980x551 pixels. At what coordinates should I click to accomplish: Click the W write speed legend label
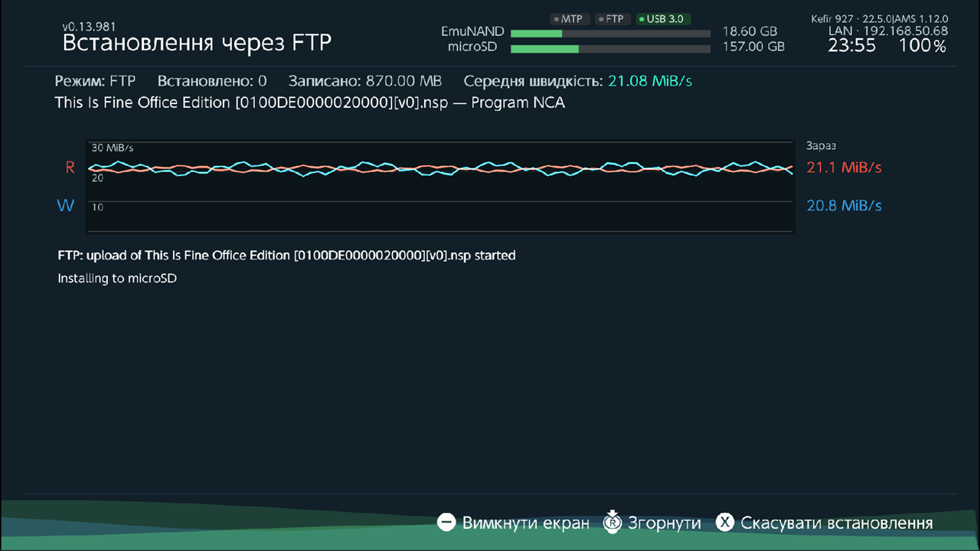coord(66,206)
